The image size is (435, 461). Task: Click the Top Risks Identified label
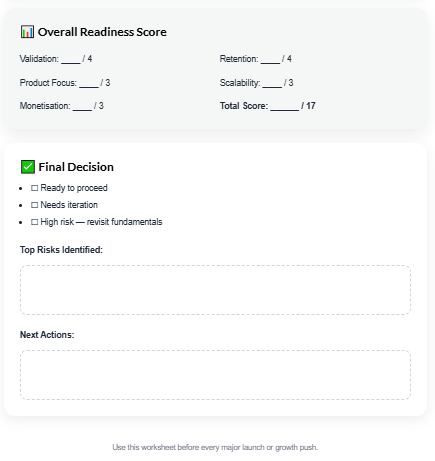click(x=61, y=250)
